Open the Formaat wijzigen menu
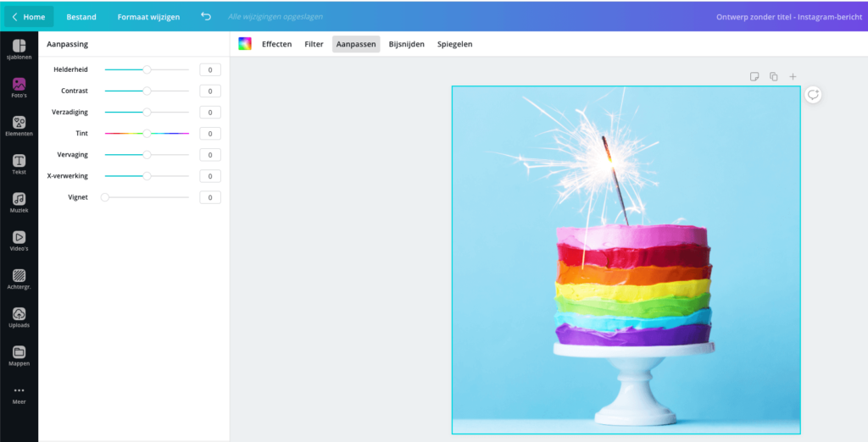Screen dimensions: 868x442 point(148,17)
